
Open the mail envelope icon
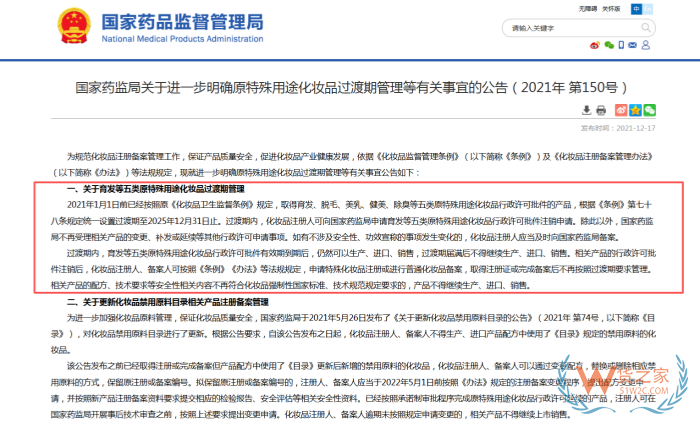(x=633, y=45)
